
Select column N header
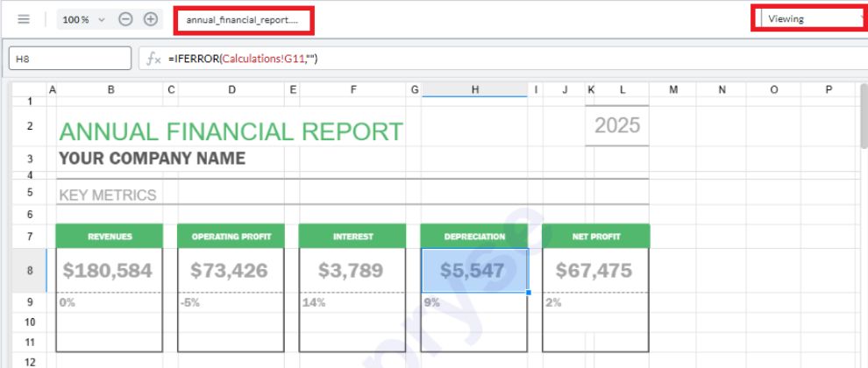(722, 89)
